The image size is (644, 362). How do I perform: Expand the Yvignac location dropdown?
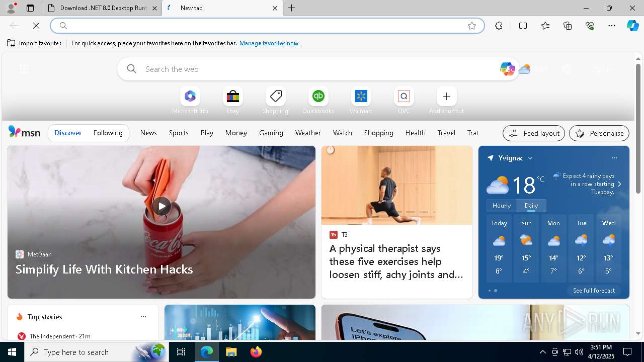point(530,158)
